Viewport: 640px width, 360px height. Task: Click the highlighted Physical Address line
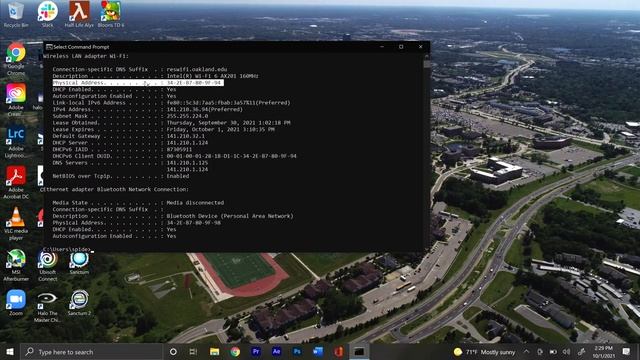click(x=138, y=83)
